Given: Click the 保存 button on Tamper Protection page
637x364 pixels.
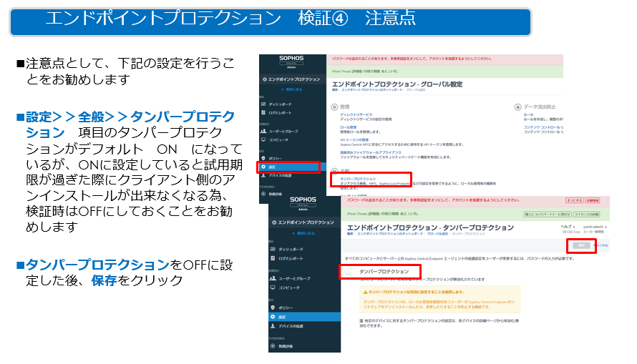Looking at the screenshot, I should [581, 245].
